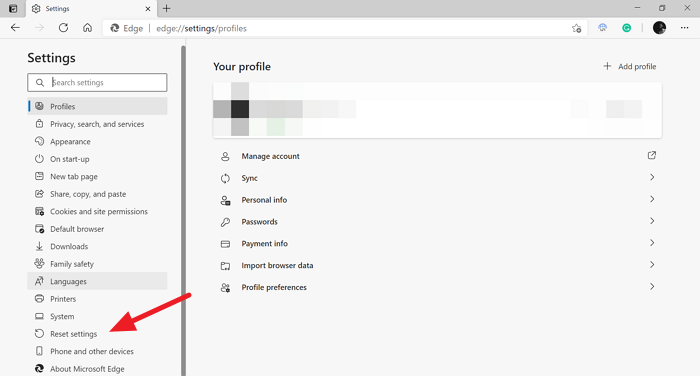Screen dimensions: 700x376
Task: Click the address bar URL
Action: click(201, 28)
